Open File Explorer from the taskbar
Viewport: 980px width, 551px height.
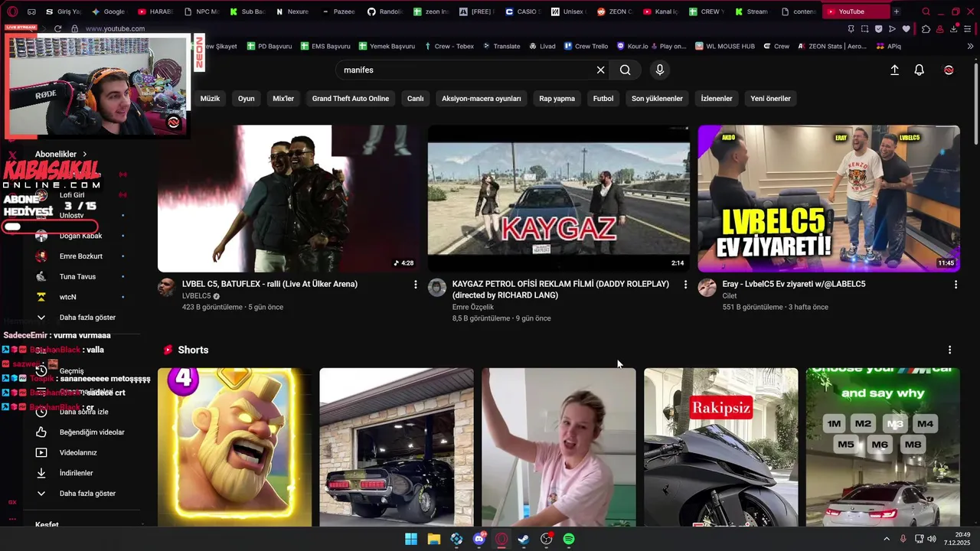tap(433, 539)
